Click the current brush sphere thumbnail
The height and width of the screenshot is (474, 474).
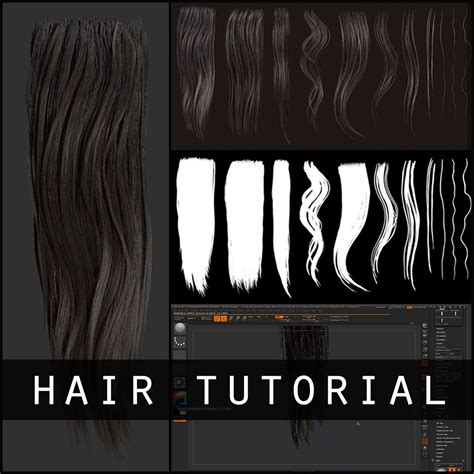[180, 328]
